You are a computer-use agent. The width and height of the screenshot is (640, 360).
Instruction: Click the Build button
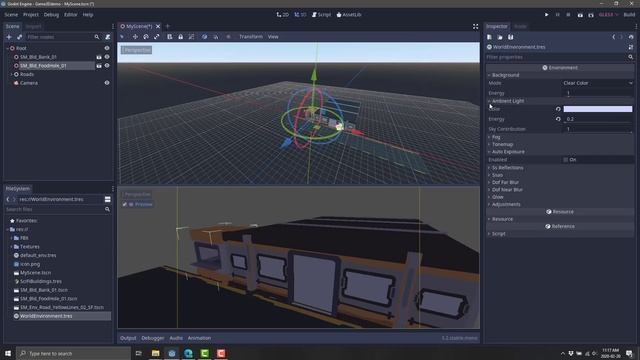[x=629, y=15]
